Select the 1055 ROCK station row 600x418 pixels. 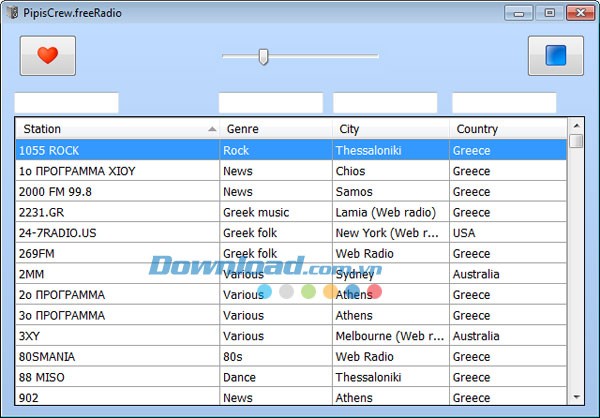(x=117, y=150)
